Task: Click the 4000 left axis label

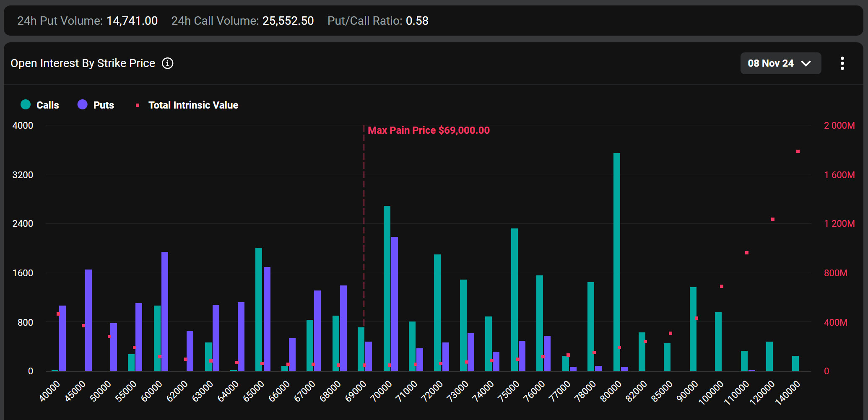Action: coord(23,125)
